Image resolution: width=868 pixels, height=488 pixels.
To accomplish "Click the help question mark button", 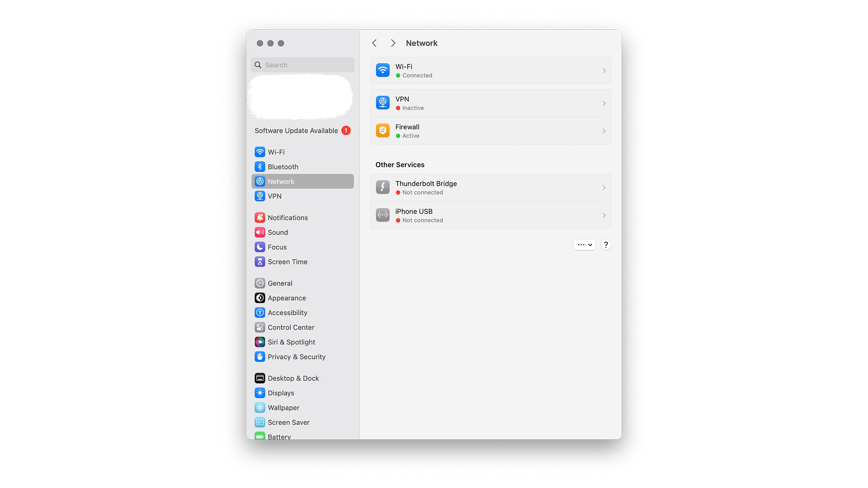I will pos(606,244).
